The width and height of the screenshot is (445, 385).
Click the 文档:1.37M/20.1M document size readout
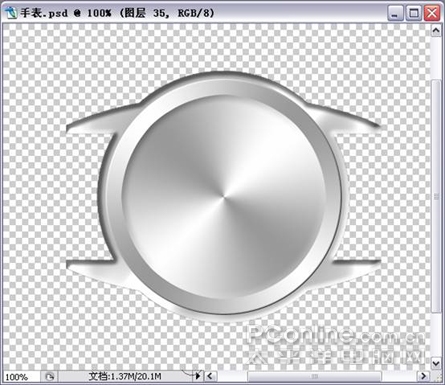[x=125, y=377]
